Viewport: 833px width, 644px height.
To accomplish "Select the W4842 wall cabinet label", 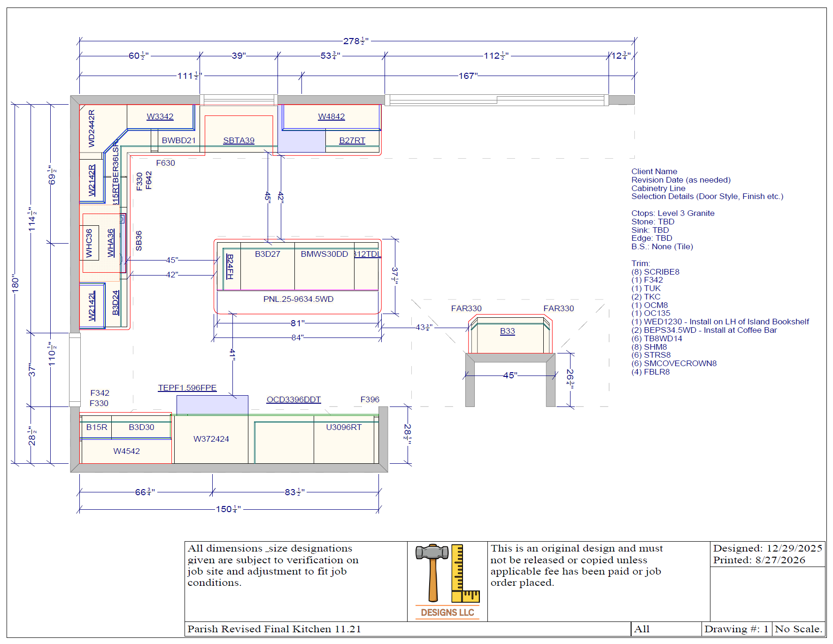I will [x=332, y=116].
